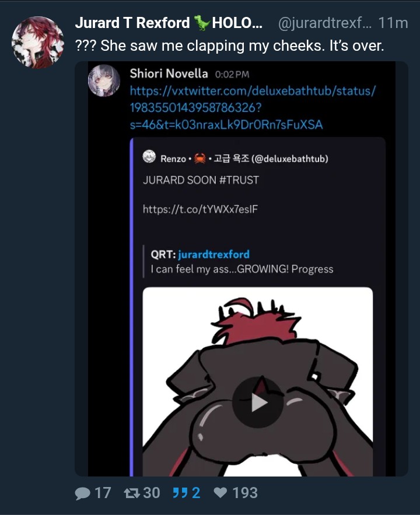
Task: Click the reply speech bubble icon
Action: tap(83, 493)
